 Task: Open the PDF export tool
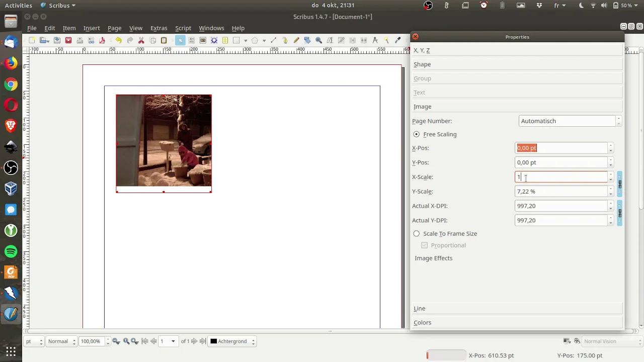click(x=102, y=40)
